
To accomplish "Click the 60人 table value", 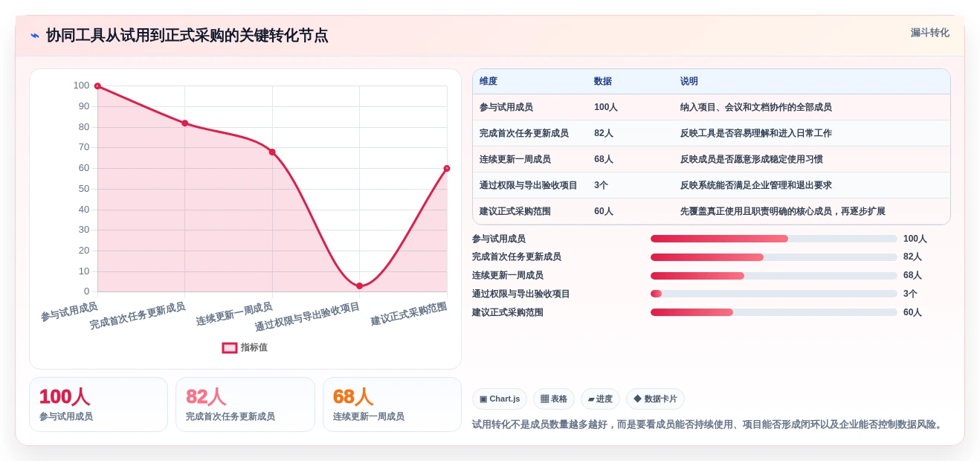I will pyautogui.click(x=604, y=211).
